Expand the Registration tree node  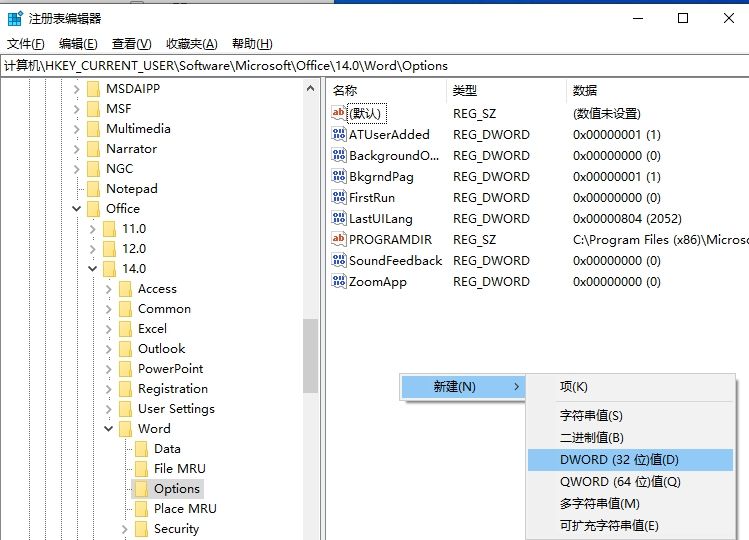coord(108,389)
